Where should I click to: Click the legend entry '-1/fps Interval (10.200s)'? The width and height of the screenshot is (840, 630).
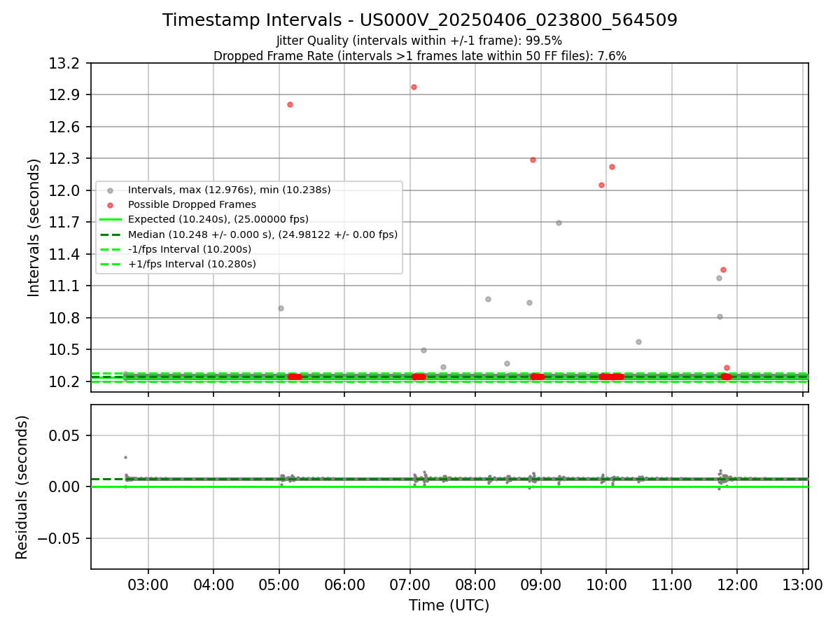tap(190, 249)
